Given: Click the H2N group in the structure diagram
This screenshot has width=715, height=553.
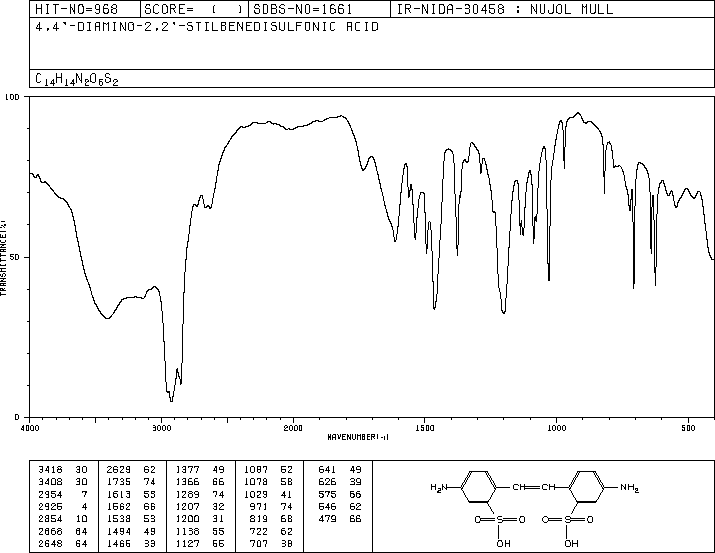Looking at the screenshot, I should tap(438, 488).
